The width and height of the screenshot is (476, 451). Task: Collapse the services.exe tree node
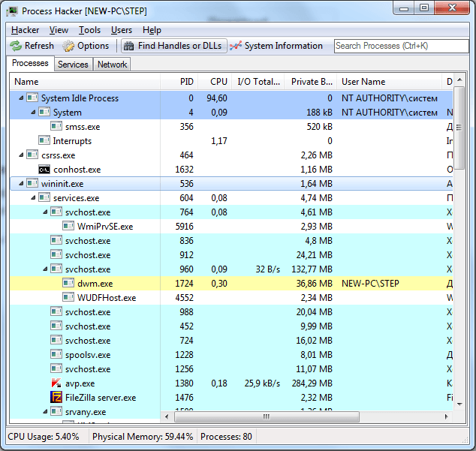[x=33, y=198]
